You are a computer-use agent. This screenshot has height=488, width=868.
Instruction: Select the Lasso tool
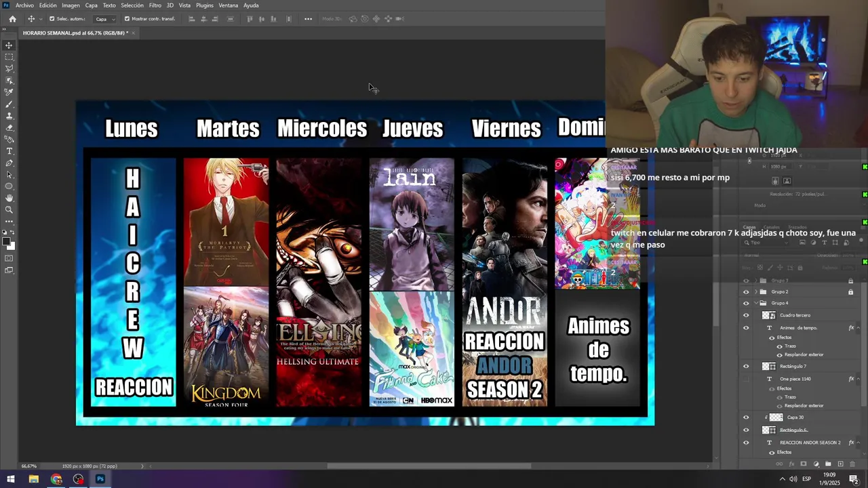pyautogui.click(x=9, y=68)
